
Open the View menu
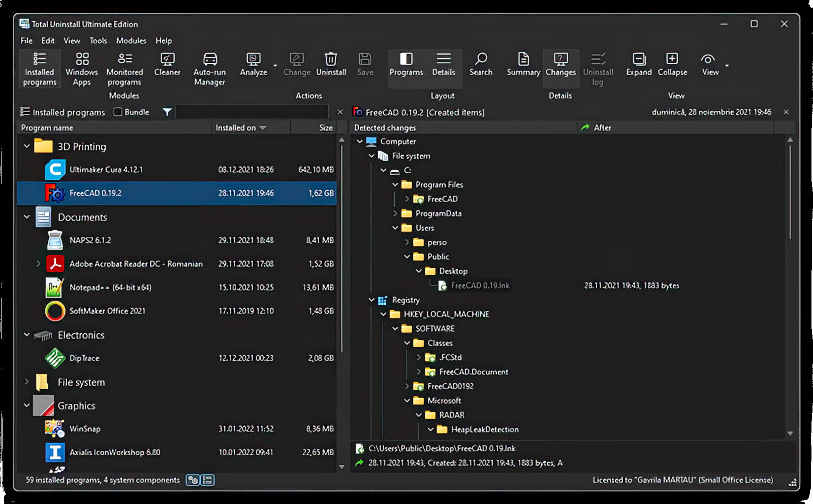(x=72, y=41)
